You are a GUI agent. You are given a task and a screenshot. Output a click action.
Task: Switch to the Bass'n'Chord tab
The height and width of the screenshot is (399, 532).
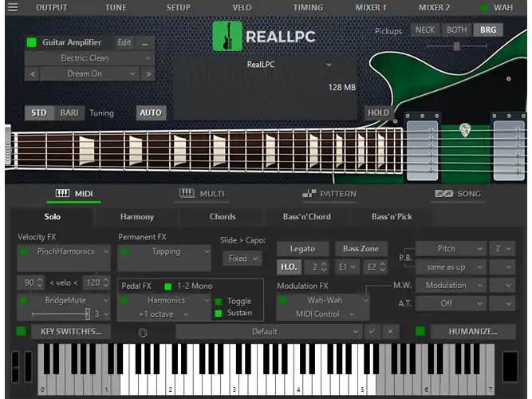(x=307, y=216)
